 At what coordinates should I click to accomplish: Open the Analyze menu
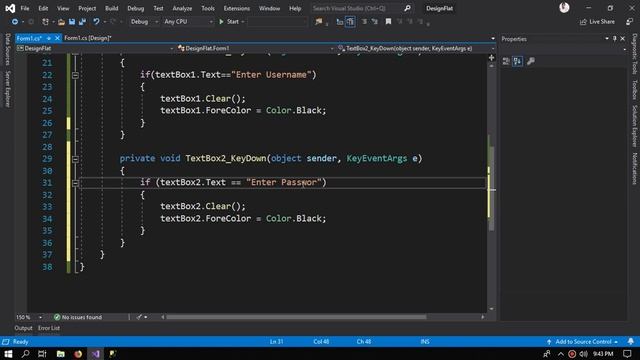(x=182, y=8)
